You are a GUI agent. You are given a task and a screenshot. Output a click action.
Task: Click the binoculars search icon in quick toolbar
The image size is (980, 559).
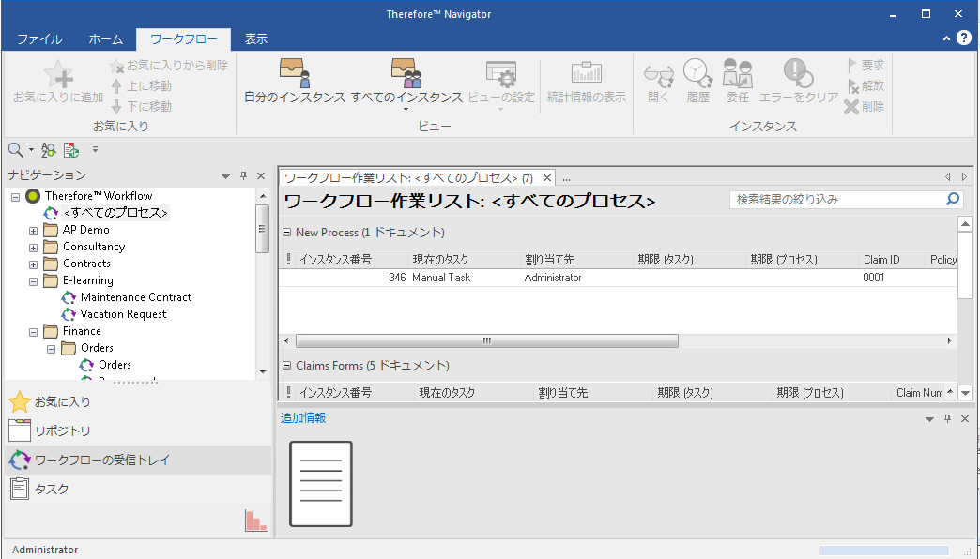click(x=48, y=149)
